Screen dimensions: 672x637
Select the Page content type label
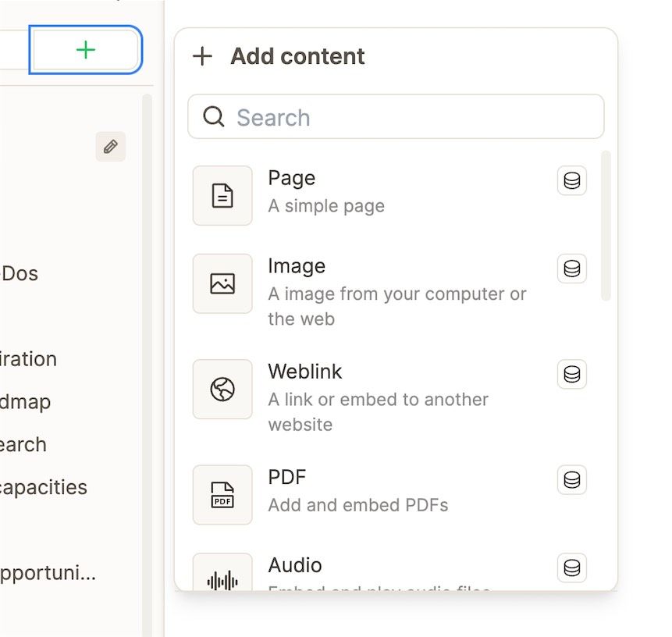292,178
